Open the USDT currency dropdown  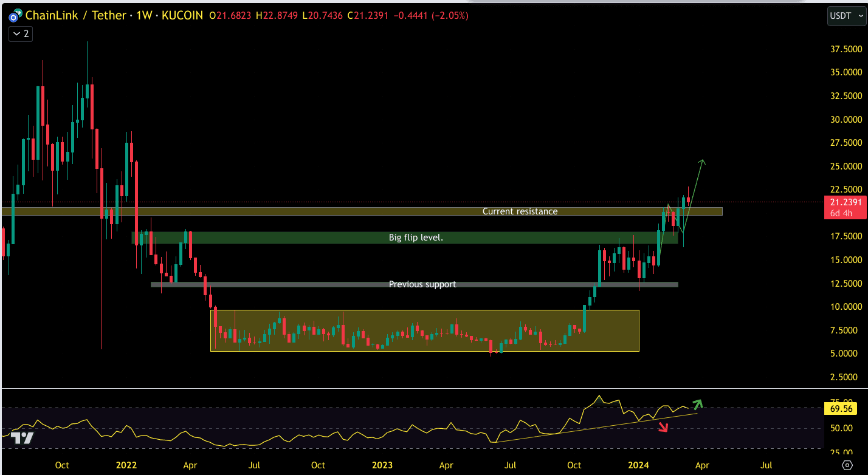pos(846,16)
